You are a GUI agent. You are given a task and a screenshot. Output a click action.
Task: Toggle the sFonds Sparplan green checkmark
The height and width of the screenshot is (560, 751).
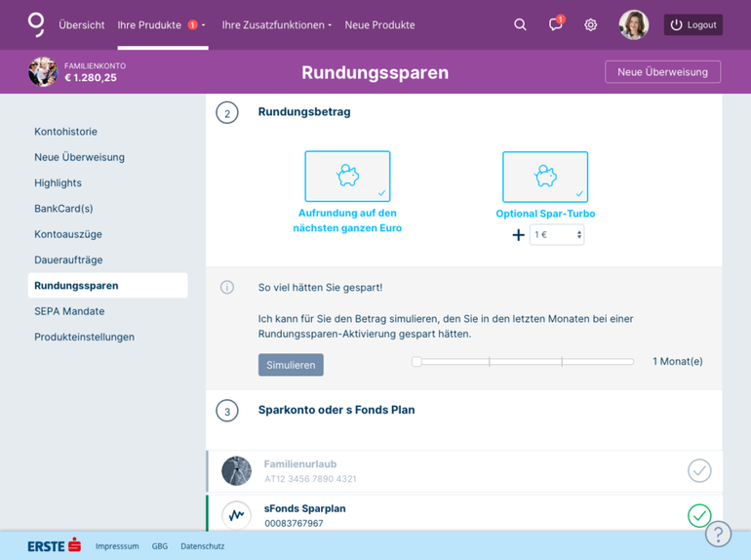click(699, 515)
